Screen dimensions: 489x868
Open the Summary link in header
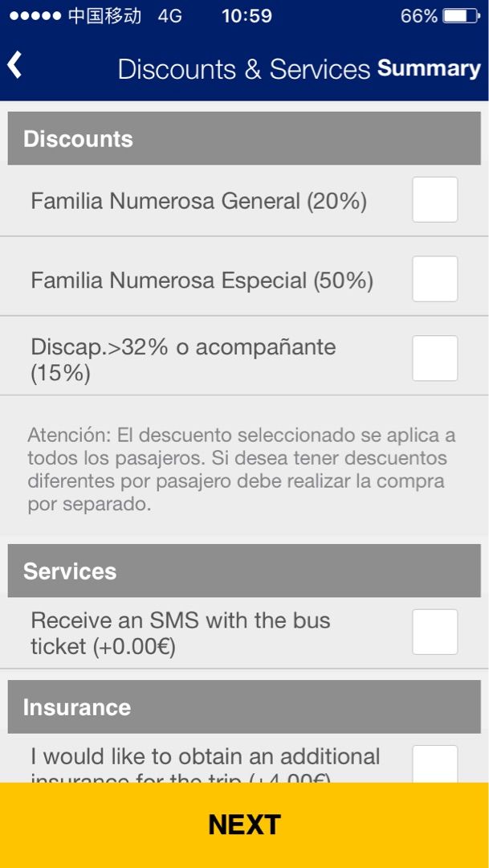[429, 69]
